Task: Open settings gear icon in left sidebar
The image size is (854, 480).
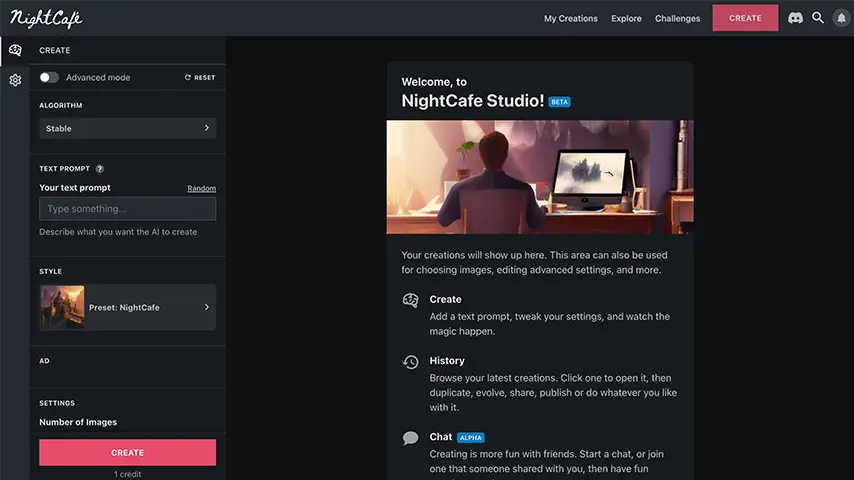Action: click(x=15, y=80)
